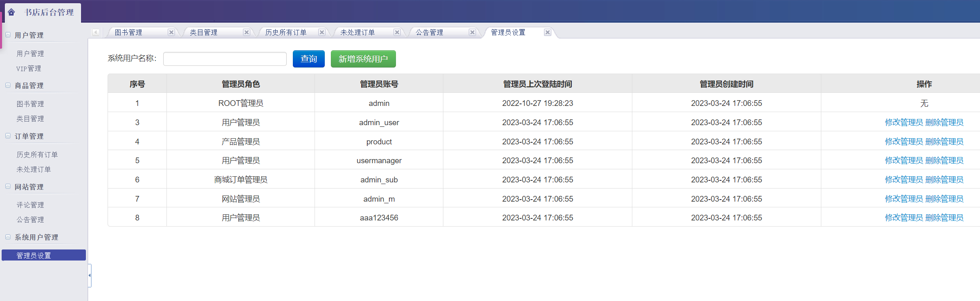Click the 管理员账号 column header

(379, 84)
